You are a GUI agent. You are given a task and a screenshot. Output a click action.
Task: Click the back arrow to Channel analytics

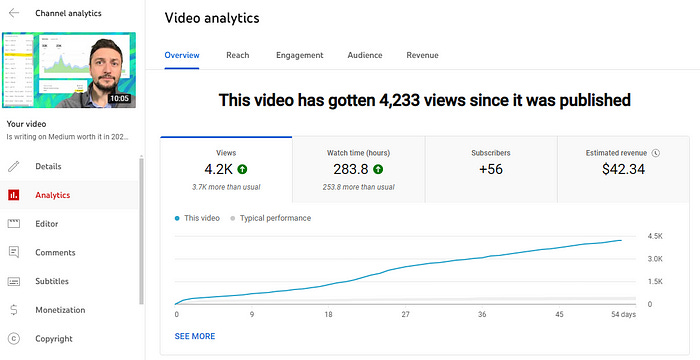pyautogui.click(x=14, y=13)
